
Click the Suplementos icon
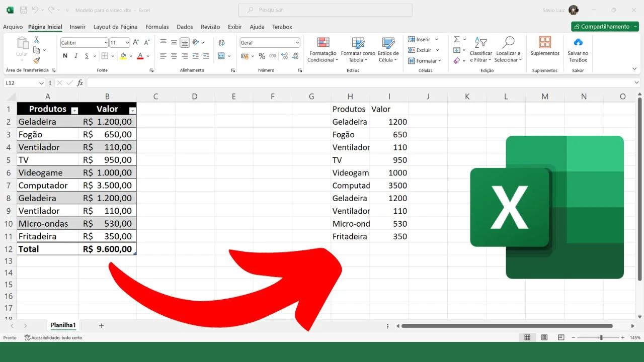[544, 43]
